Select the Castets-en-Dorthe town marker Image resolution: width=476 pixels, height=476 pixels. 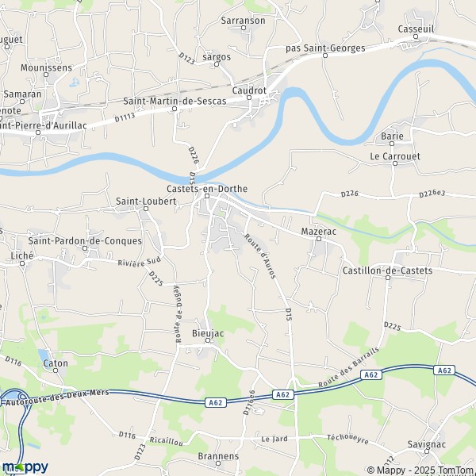click(207, 196)
